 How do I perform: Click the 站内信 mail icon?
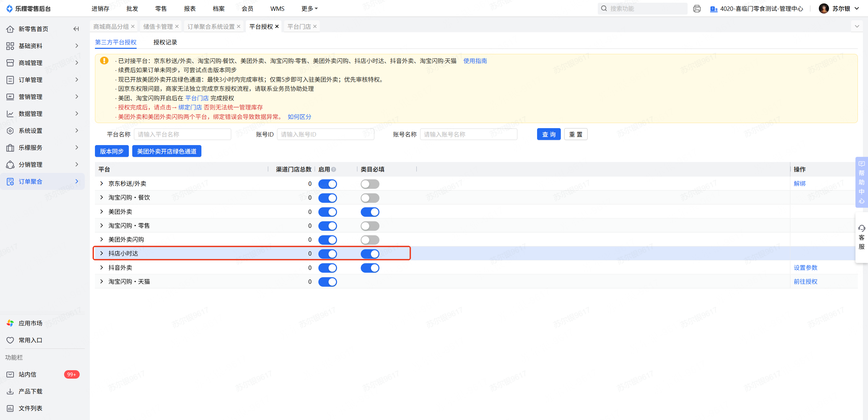point(10,374)
